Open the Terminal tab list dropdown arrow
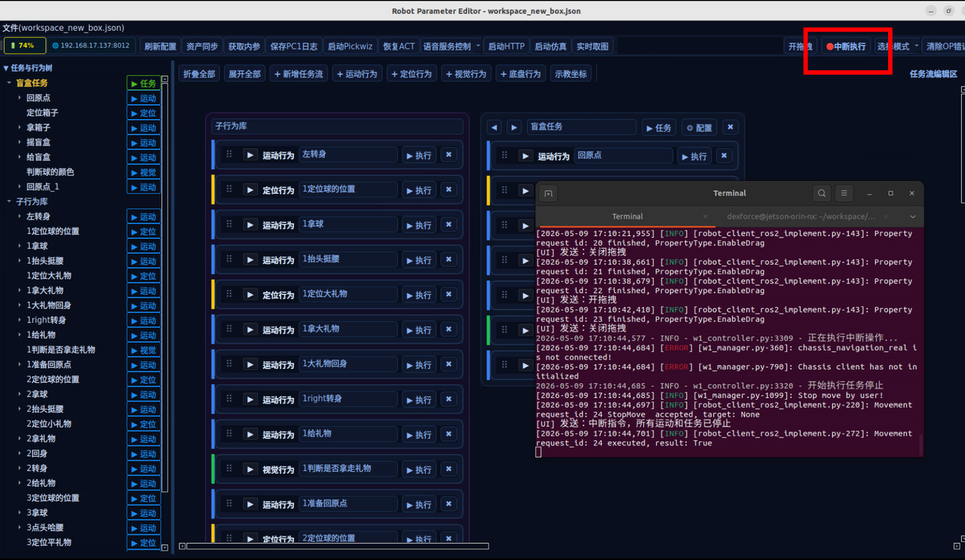 912,216
